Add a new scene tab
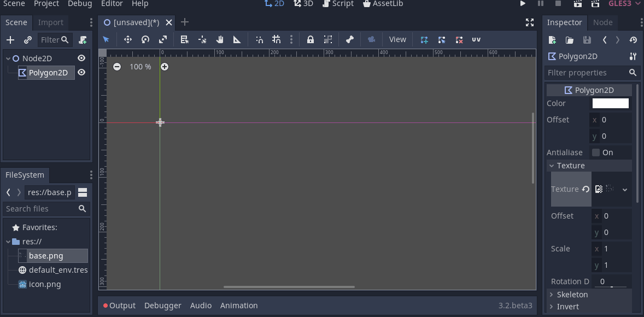This screenshot has height=317, width=644. tap(185, 22)
